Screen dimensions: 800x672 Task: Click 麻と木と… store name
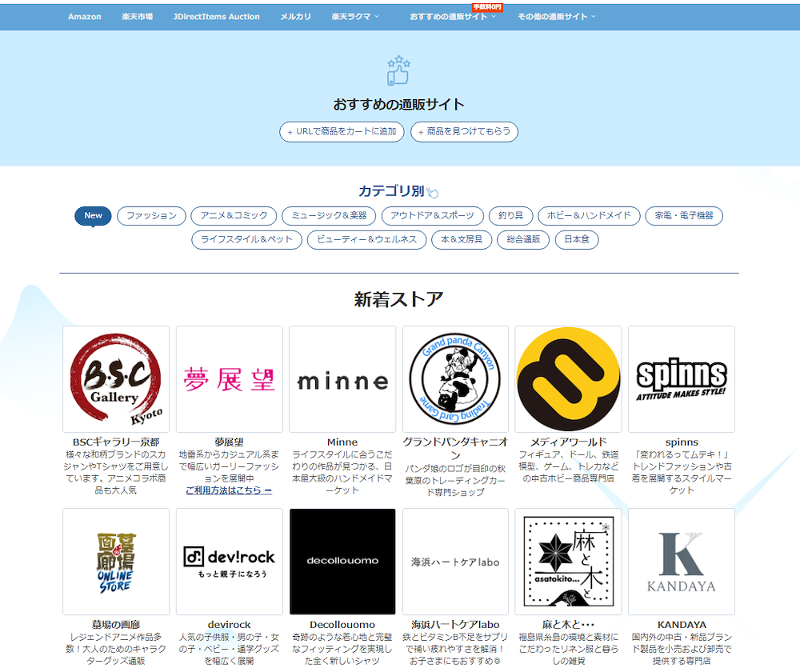568,625
